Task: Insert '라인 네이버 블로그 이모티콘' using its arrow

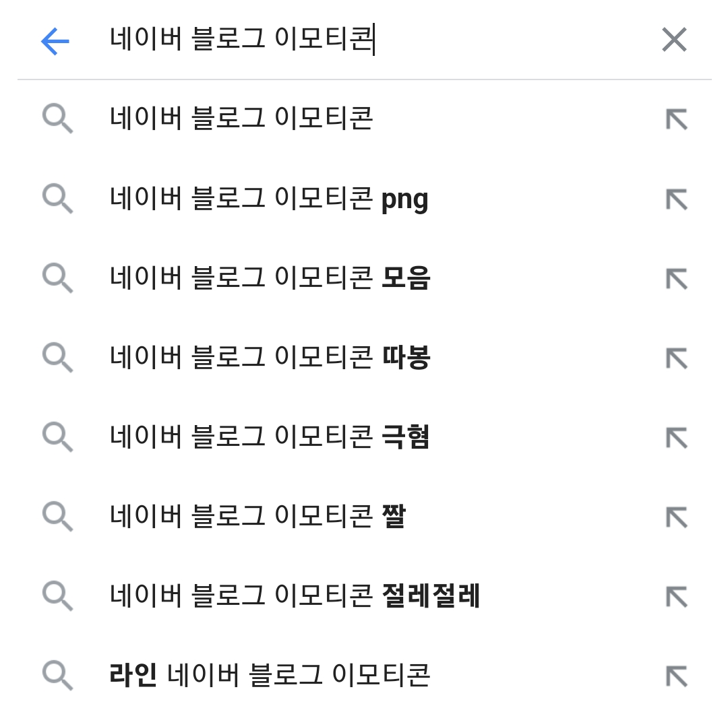Action: (675, 676)
